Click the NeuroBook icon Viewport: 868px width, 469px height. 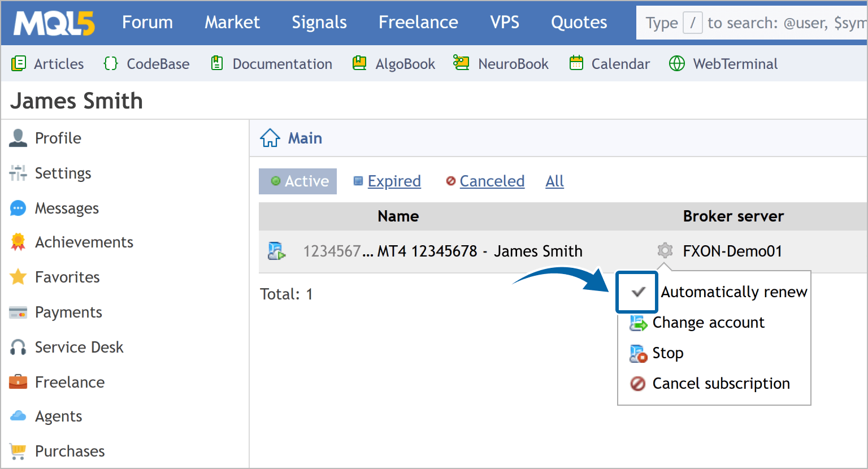[x=461, y=63]
